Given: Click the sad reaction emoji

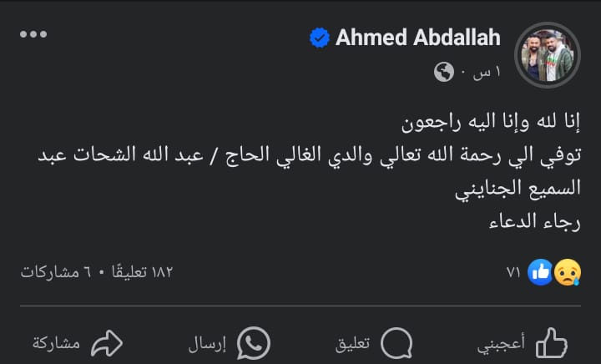Looking at the screenshot, I should (567, 271).
